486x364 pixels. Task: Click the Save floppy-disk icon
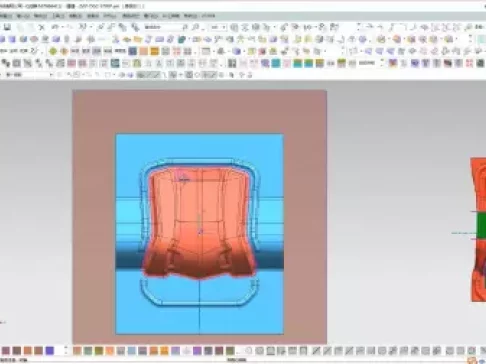(x=8, y=27)
